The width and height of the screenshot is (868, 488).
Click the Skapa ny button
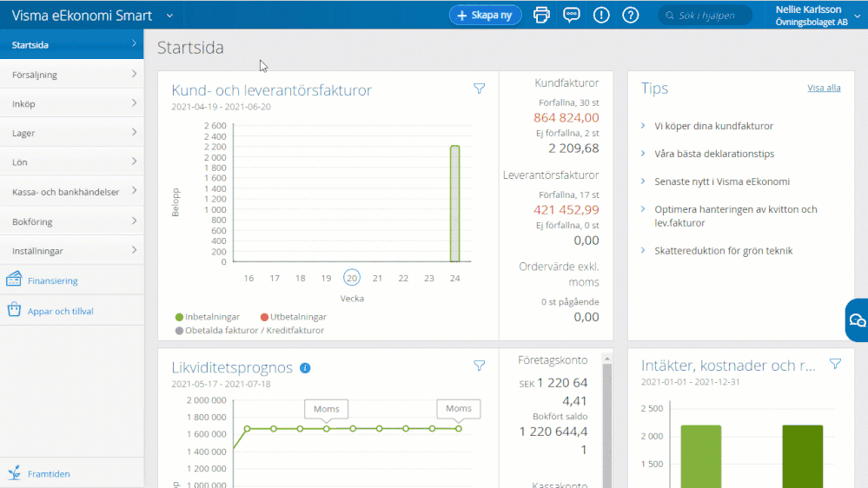point(485,15)
